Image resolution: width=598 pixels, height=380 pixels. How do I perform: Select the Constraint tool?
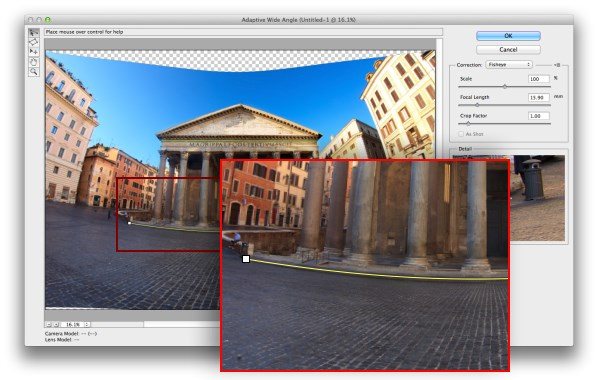(34, 32)
